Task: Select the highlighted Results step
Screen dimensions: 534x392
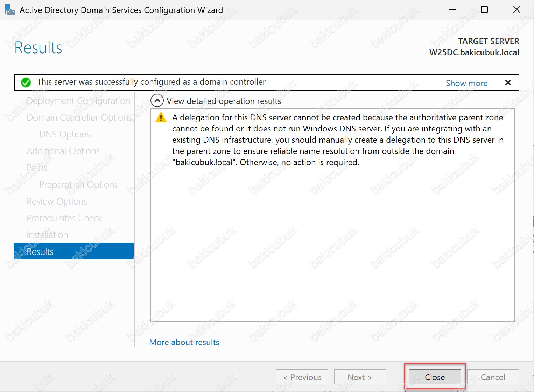Action: click(74, 251)
